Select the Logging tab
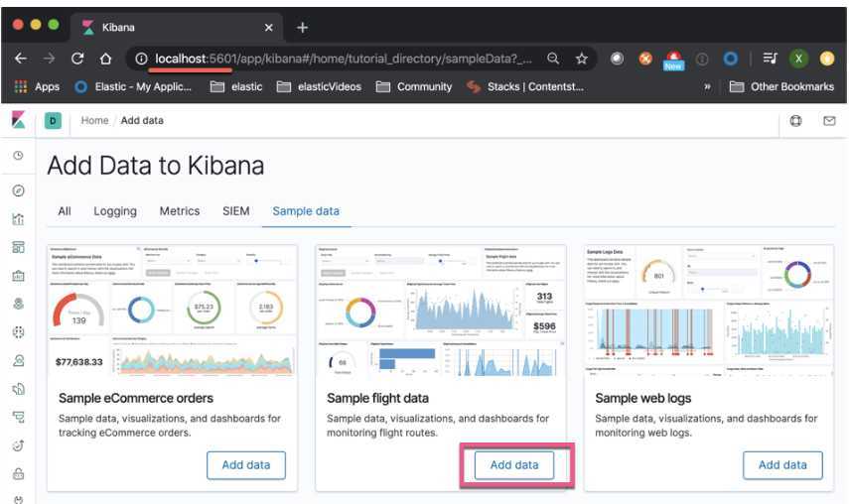The width and height of the screenshot is (849, 504). coord(115,211)
